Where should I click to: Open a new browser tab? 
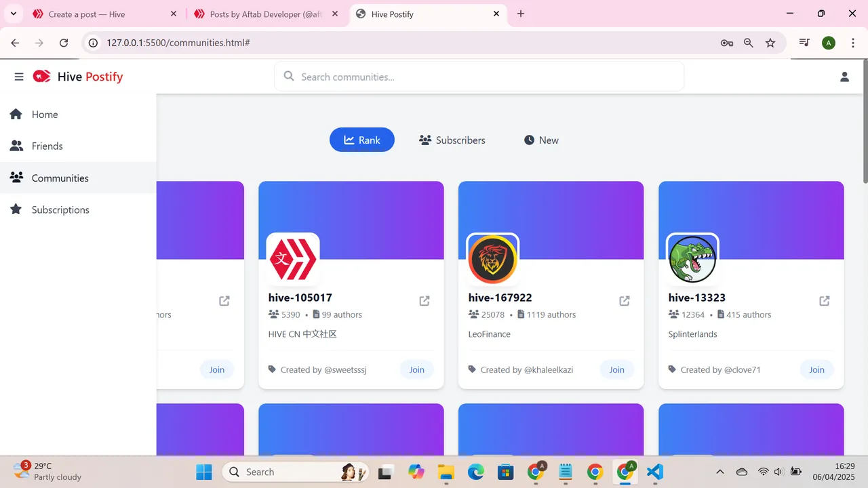click(521, 14)
